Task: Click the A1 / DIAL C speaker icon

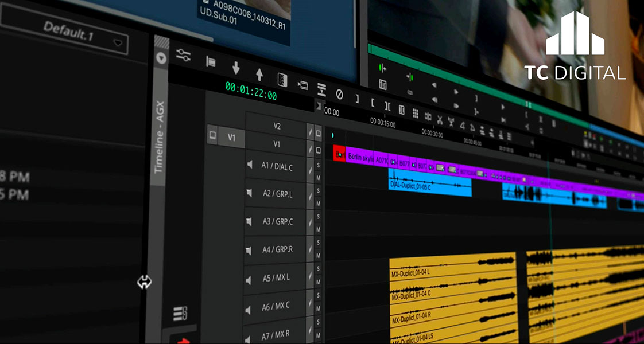Action: pos(249,165)
